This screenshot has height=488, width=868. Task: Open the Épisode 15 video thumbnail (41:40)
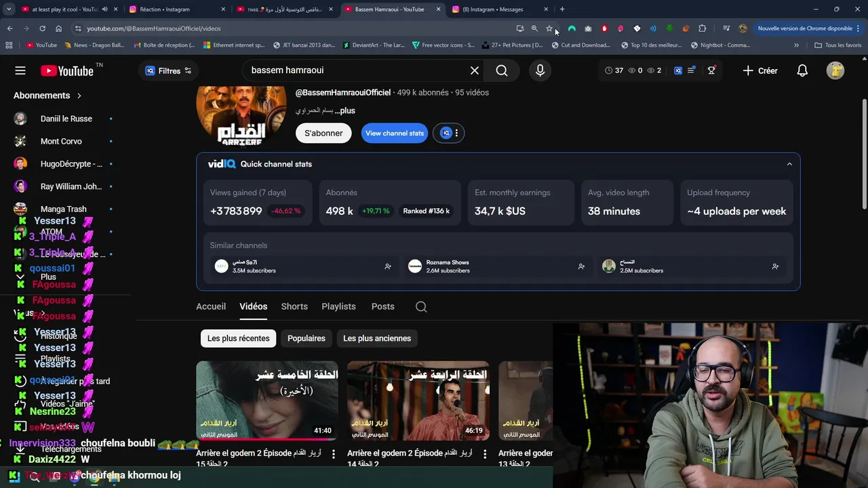point(267,401)
